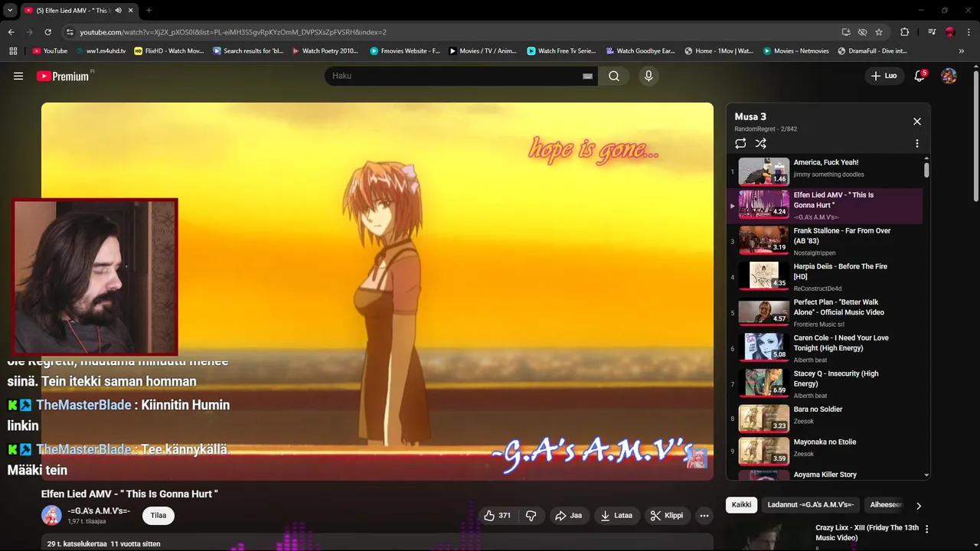Open options for Crazy Lixx - XIII video
This screenshot has height=551, width=980.
pos(927,529)
